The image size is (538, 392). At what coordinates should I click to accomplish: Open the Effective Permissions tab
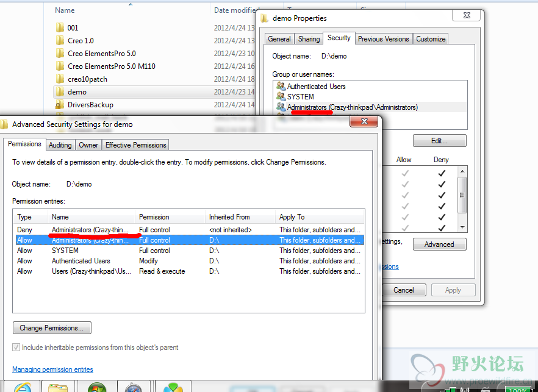click(136, 145)
